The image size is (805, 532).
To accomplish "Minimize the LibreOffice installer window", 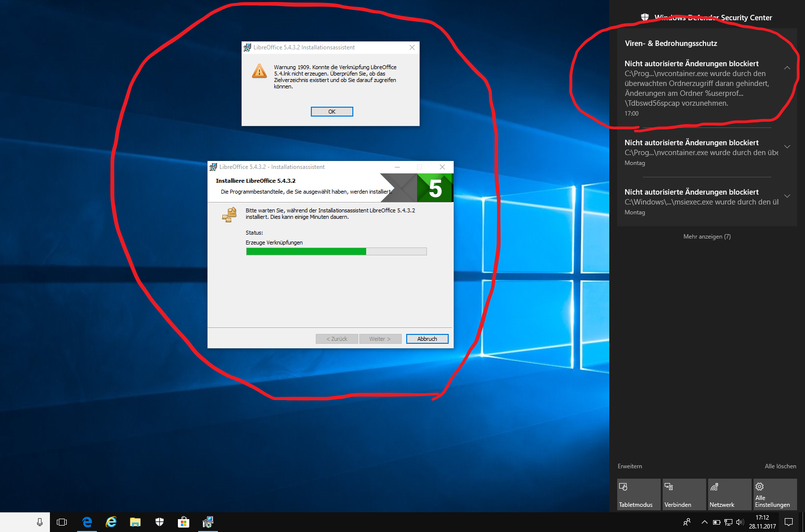I will (397, 167).
